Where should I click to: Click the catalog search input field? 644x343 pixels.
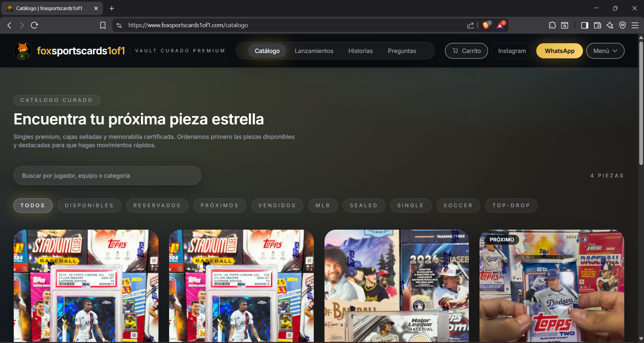click(x=107, y=175)
